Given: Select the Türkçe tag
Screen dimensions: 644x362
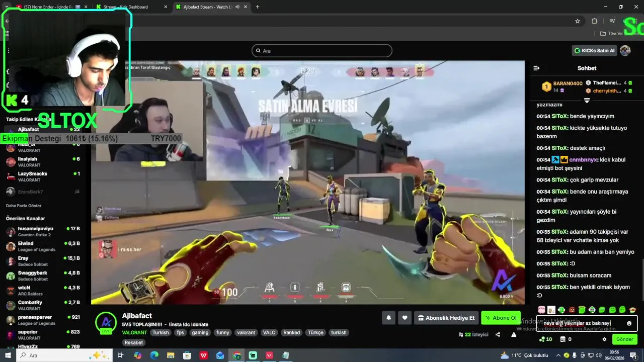Looking at the screenshot, I should (315, 332).
